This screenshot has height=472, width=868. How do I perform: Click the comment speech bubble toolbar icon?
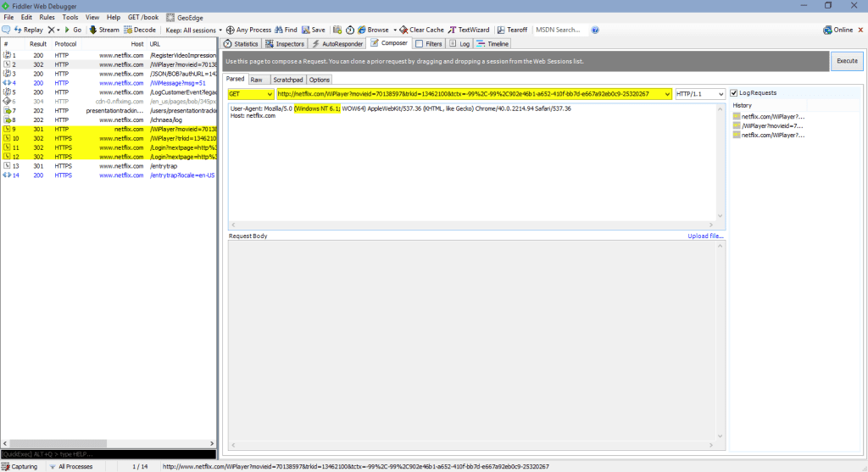pyautogui.click(x=6, y=30)
